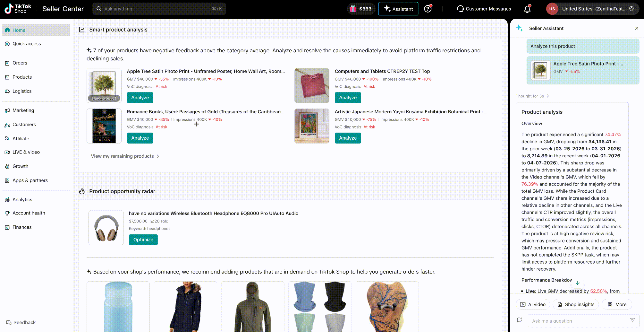Image resolution: width=644 pixels, height=332 pixels.
Task: Click the Shop insights button
Action: pos(576,304)
